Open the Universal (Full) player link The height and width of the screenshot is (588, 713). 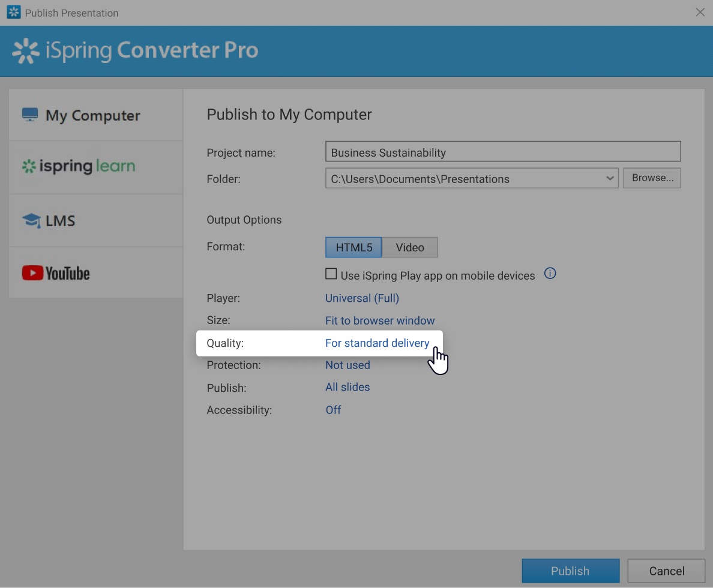point(362,298)
